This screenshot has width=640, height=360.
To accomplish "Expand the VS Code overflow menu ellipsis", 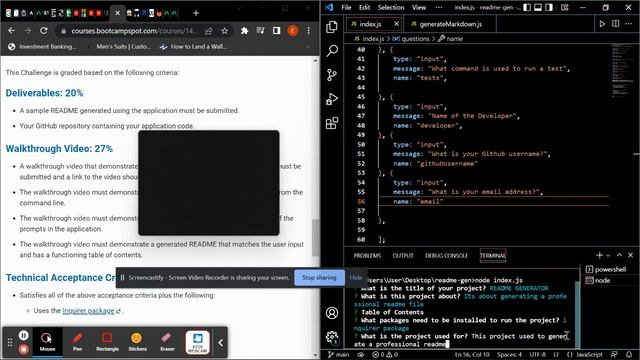I will pos(439,7).
